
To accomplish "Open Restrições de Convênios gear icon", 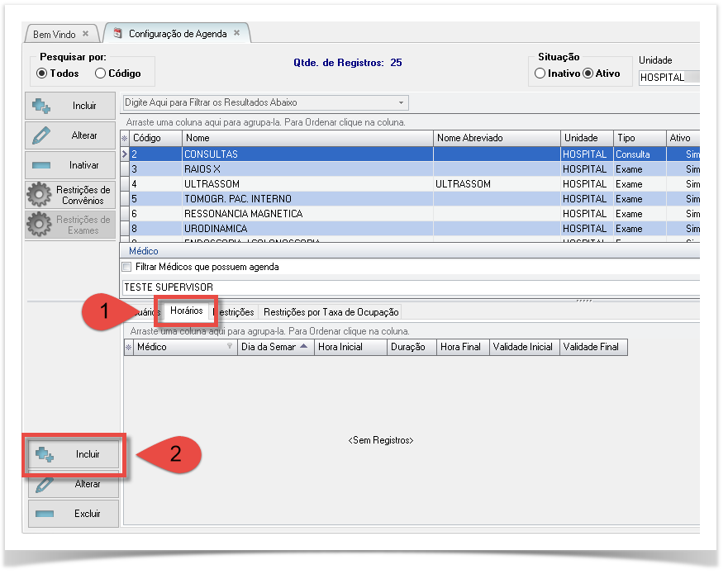I will (39, 196).
